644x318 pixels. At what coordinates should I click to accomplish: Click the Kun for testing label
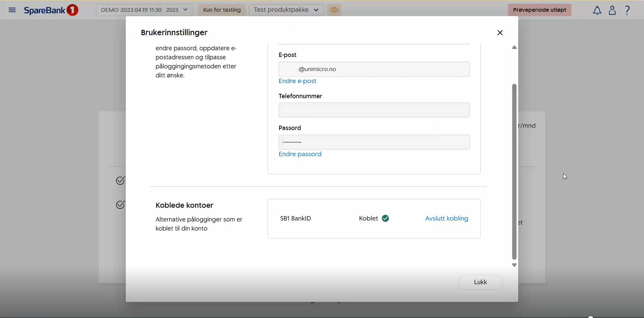(x=222, y=10)
